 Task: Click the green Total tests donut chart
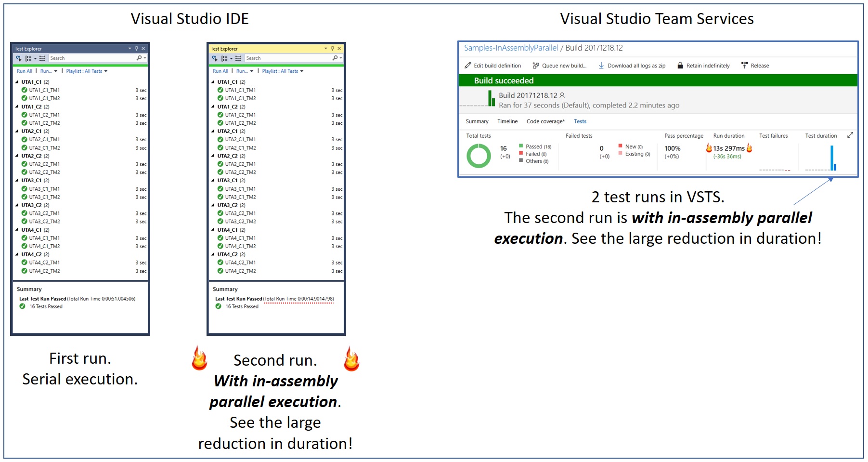click(479, 156)
